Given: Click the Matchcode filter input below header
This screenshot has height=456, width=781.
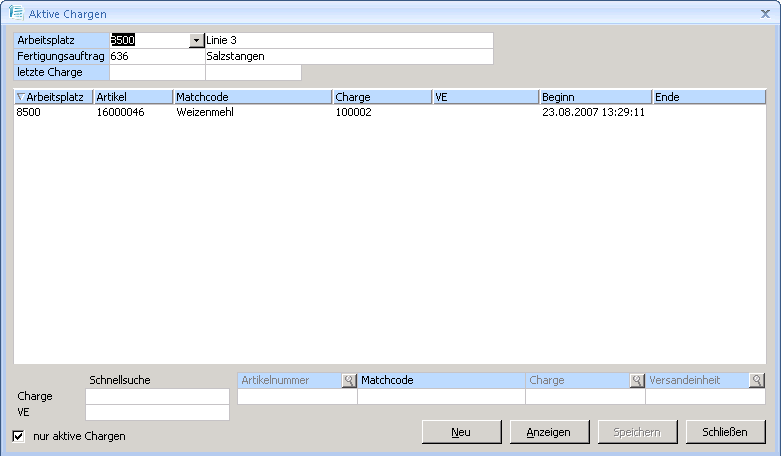Looking at the screenshot, I should pos(441,397).
